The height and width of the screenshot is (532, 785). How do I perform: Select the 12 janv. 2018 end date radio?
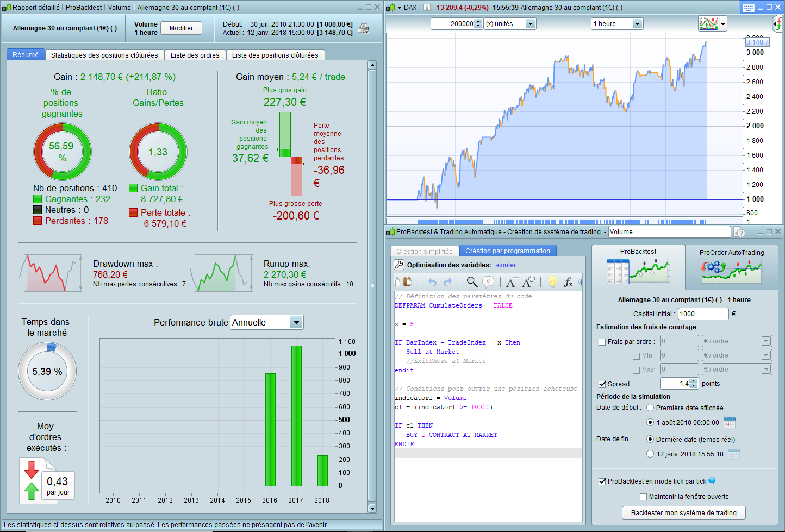coord(650,454)
